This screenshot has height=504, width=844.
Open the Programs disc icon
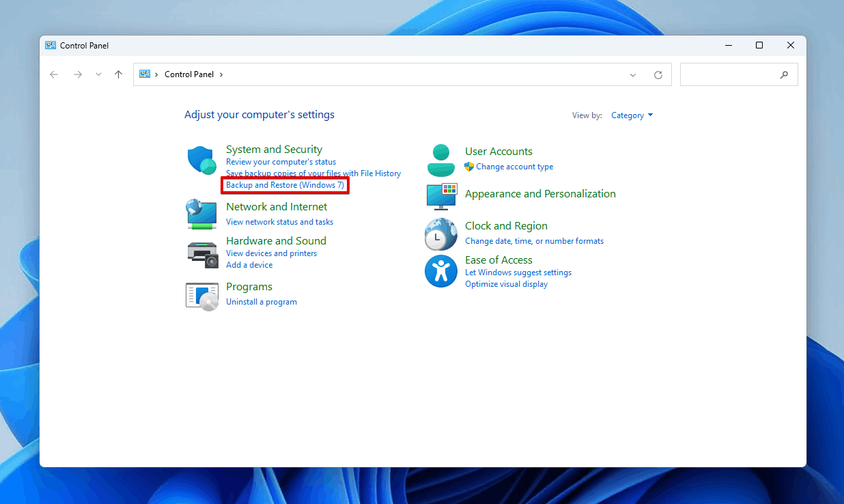[x=202, y=296]
